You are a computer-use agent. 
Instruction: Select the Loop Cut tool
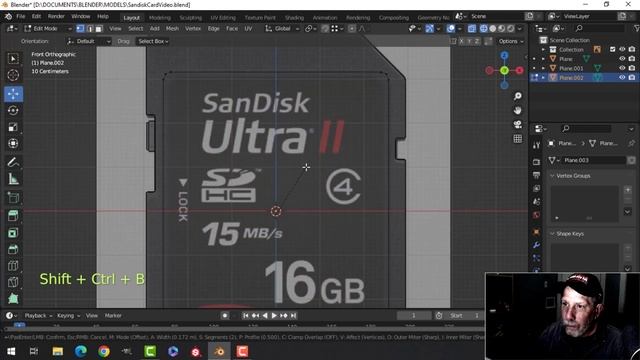13,266
